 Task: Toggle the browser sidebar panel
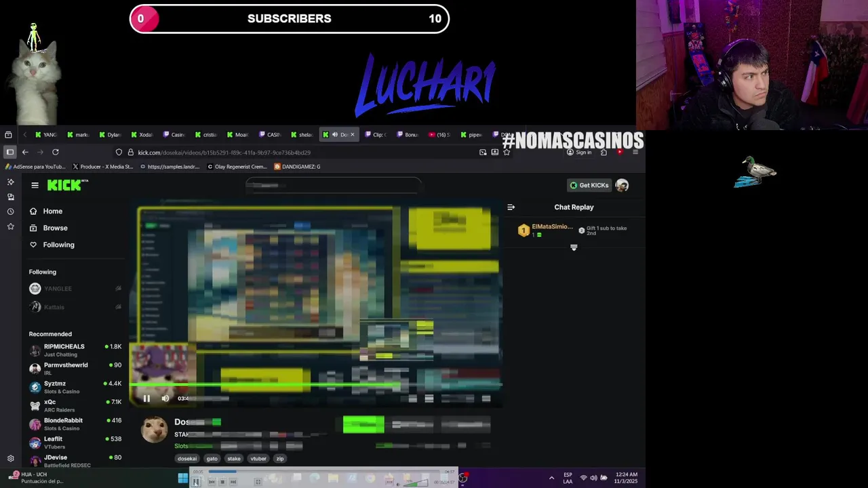(x=9, y=152)
